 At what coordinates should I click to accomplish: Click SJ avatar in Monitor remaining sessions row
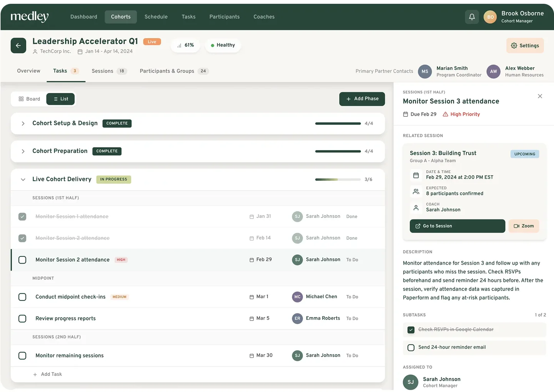click(x=297, y=355)
